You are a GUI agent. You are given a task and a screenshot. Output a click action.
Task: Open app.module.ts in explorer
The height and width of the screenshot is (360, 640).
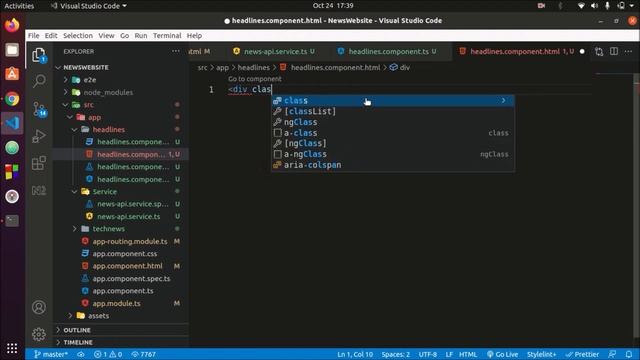tap(117, 303)
